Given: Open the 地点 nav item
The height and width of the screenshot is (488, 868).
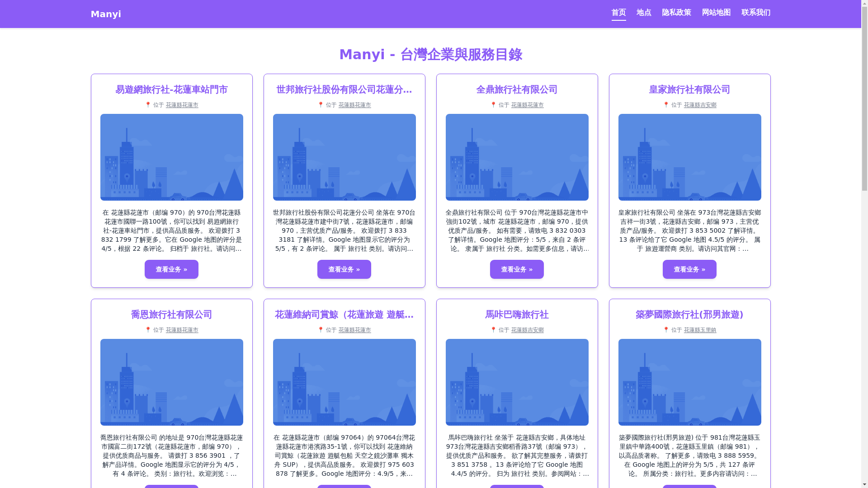Looking at the screenshot, I should (644, 13).
